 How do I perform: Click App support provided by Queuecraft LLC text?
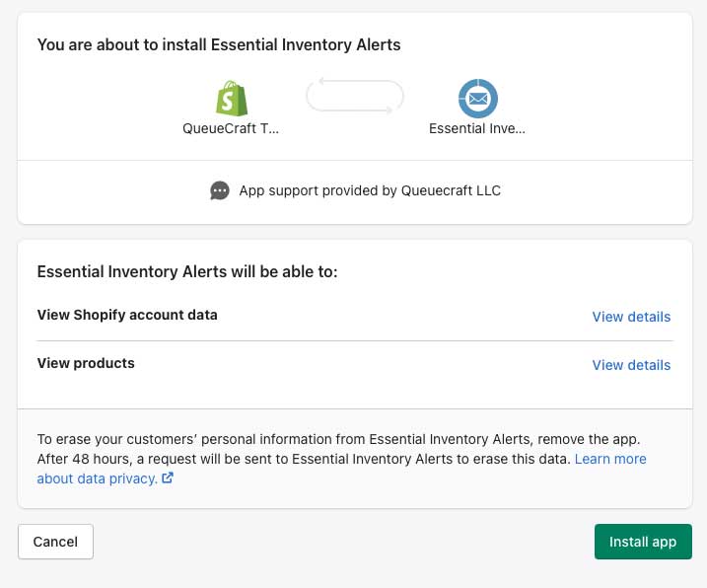click(370, 190)
